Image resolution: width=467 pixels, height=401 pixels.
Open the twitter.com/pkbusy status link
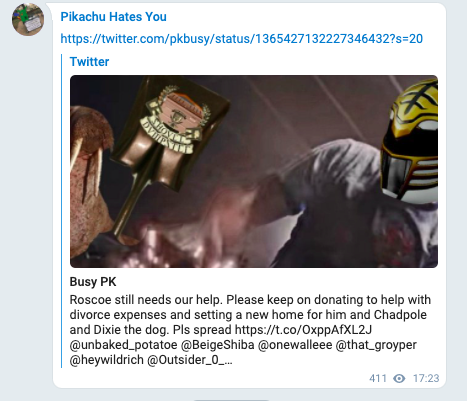tap(241, 39)
